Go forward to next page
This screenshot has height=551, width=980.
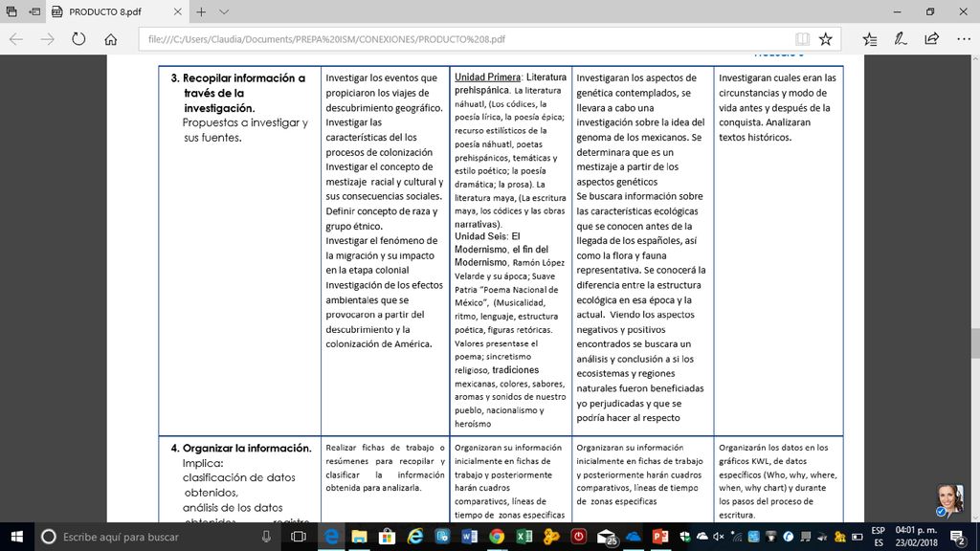(x=48, y=38)
